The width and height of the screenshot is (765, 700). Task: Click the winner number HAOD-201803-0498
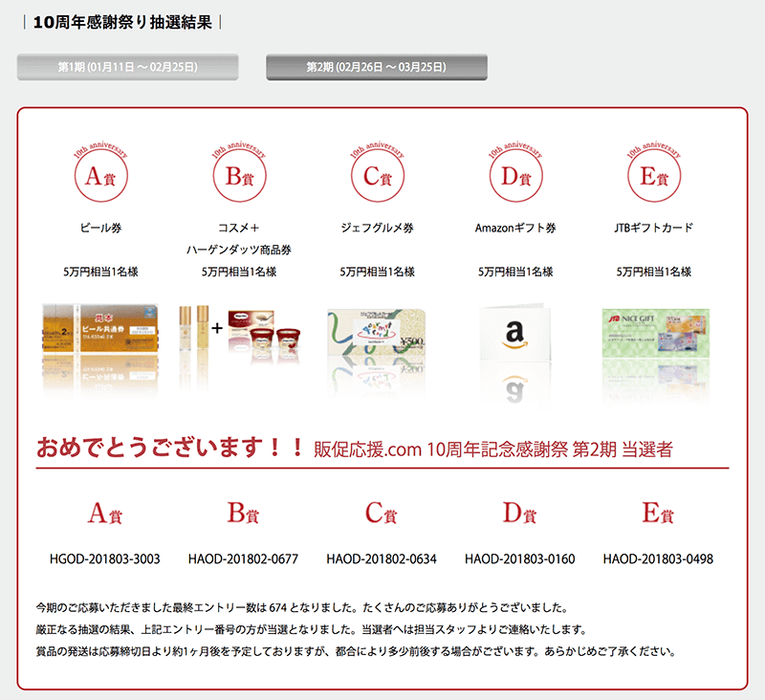click(x=658, y=558)
